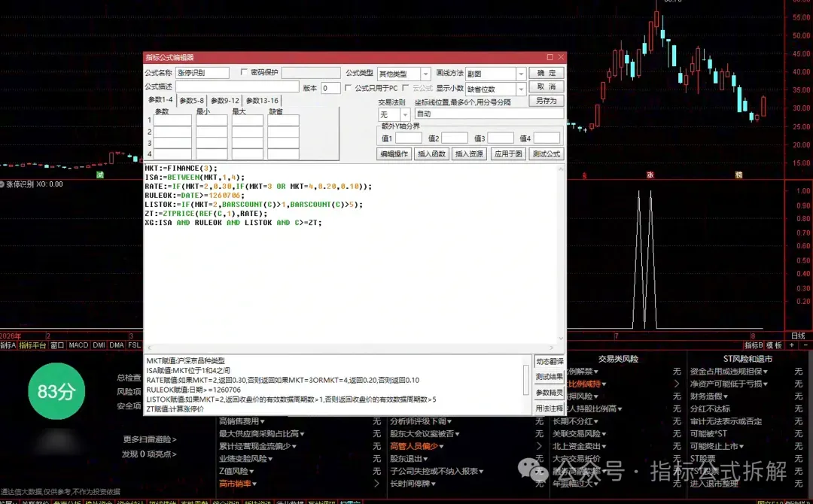Open the 更多扫雷避险 link
Viewport: 813px width, 504px height.
pos(149,439)
